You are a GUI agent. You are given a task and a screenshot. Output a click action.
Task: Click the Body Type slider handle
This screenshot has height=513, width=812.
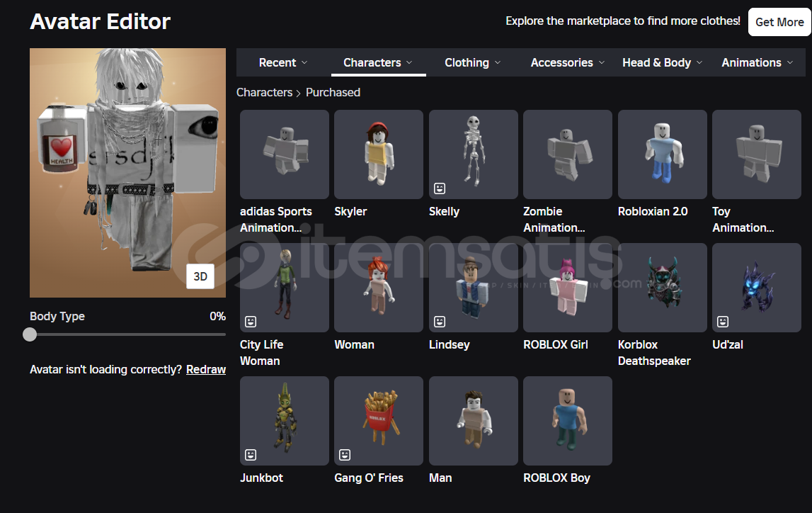pyautogui.click(x=30, y=334)
